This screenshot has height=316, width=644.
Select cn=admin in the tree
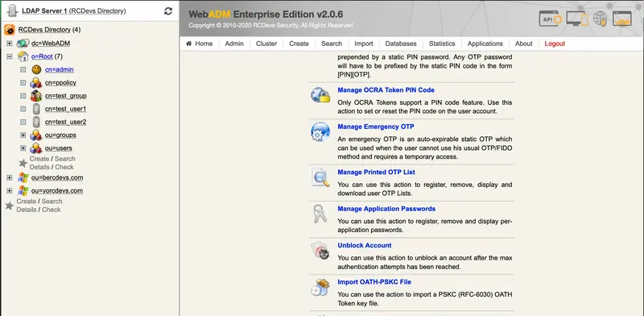click(x=59, y=69)
